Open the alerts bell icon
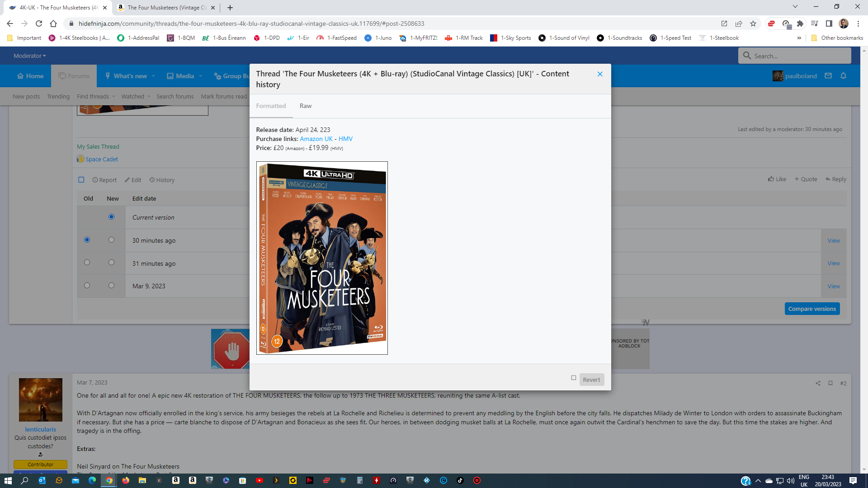Screen dimensions: 868x488 pos(843,76)
